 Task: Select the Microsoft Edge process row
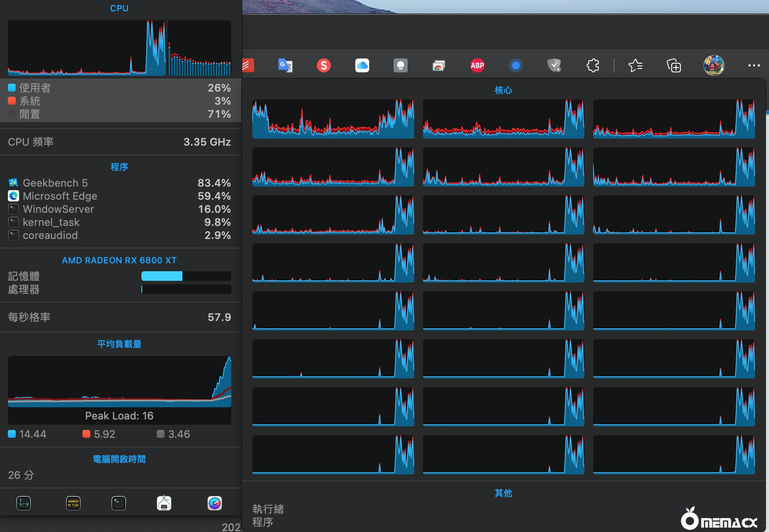[119, 196]
